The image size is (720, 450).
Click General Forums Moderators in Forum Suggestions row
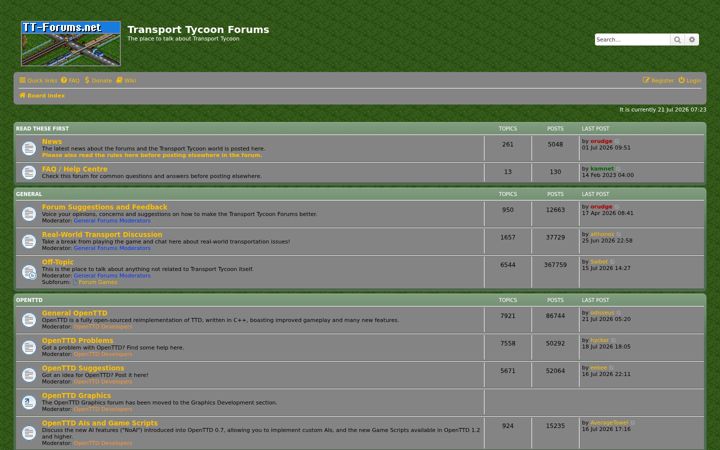point(112,220)
